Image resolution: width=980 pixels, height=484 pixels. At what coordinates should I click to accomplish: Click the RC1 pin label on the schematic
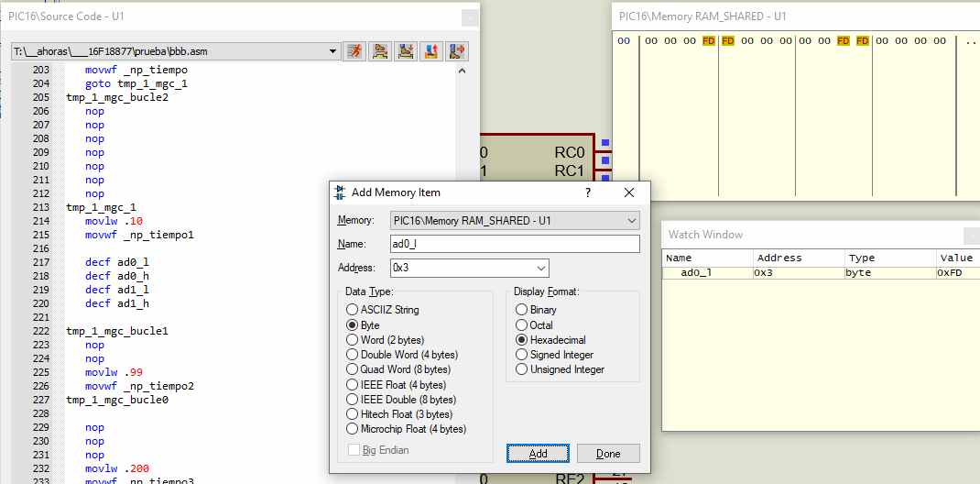pos(570,170)
